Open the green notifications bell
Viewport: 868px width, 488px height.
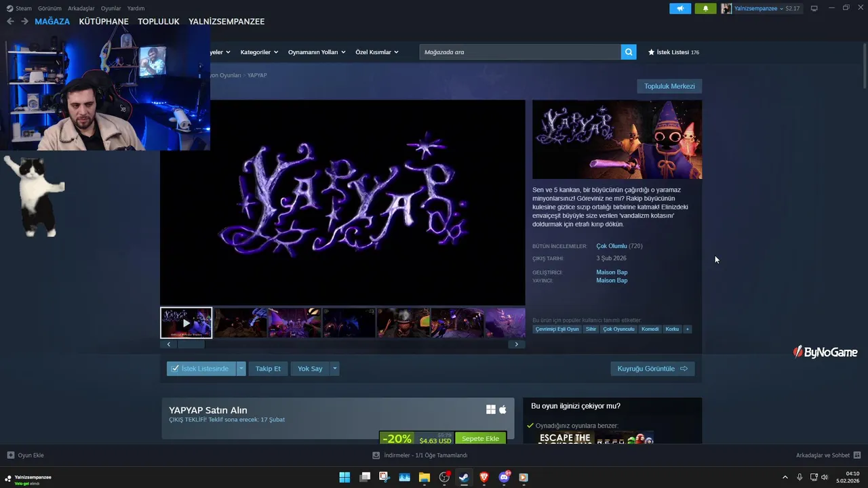(x=705, y=8)
